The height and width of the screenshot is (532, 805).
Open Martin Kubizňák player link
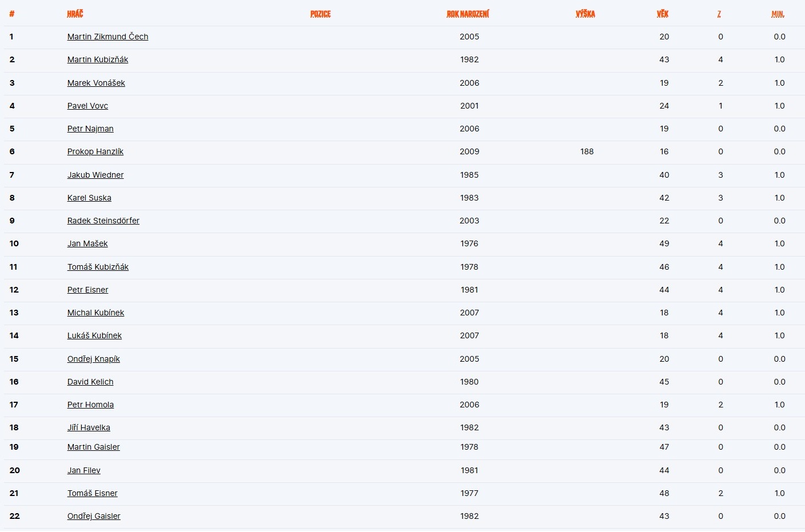click(98, 59)
